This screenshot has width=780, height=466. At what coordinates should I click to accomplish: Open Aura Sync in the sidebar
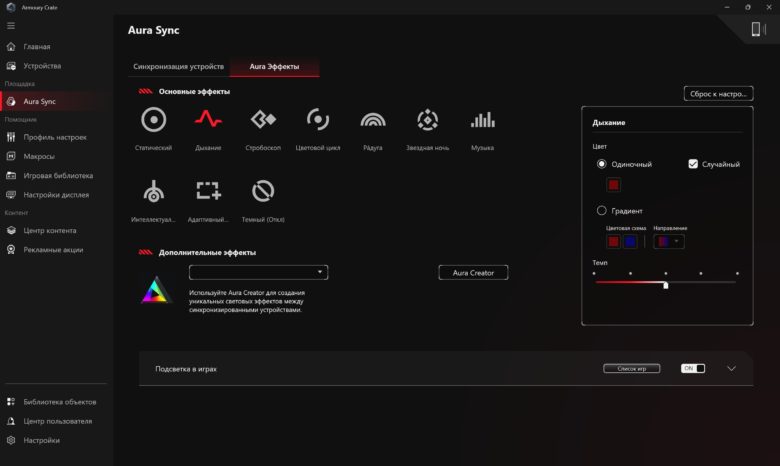click(55, 101)
